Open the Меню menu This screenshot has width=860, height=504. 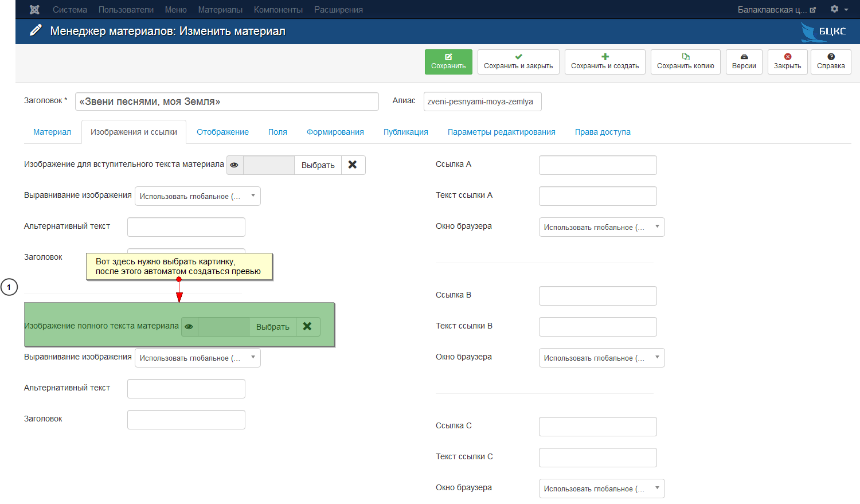(176, 10)
